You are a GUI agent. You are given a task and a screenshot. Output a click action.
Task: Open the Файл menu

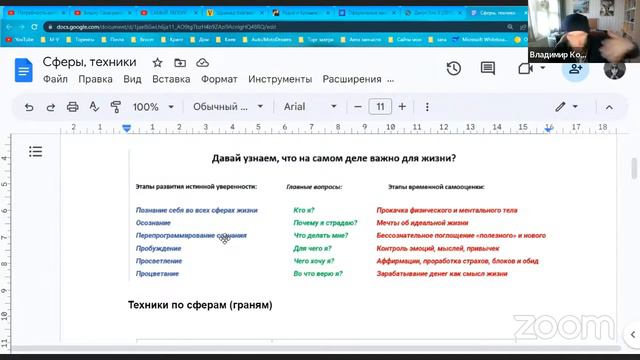56,79
